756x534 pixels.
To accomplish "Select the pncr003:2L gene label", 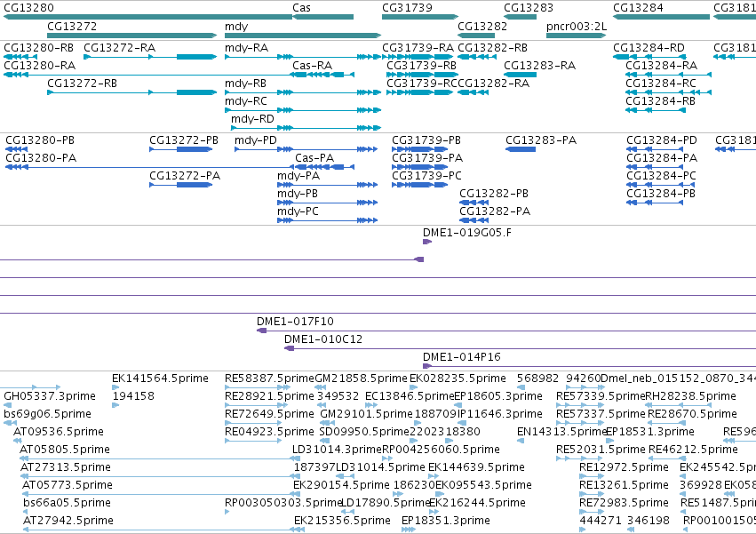I will (x=577, y=26).
